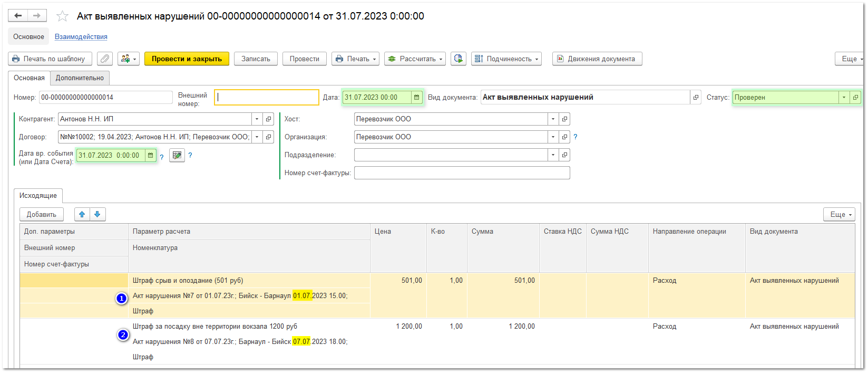The height and width of the screenshot is (373, 868).
Task: Open the Печать dropdown menu
Action: pos(356,59)
